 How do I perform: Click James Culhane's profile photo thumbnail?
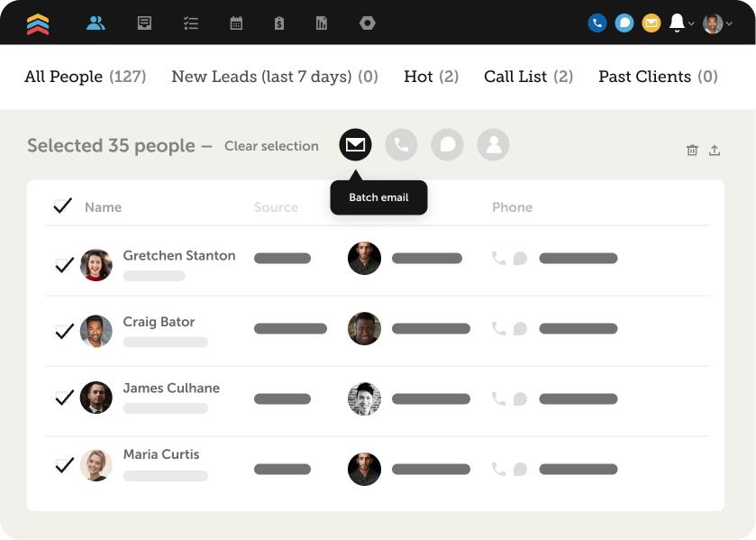click(x=96, y=398)
